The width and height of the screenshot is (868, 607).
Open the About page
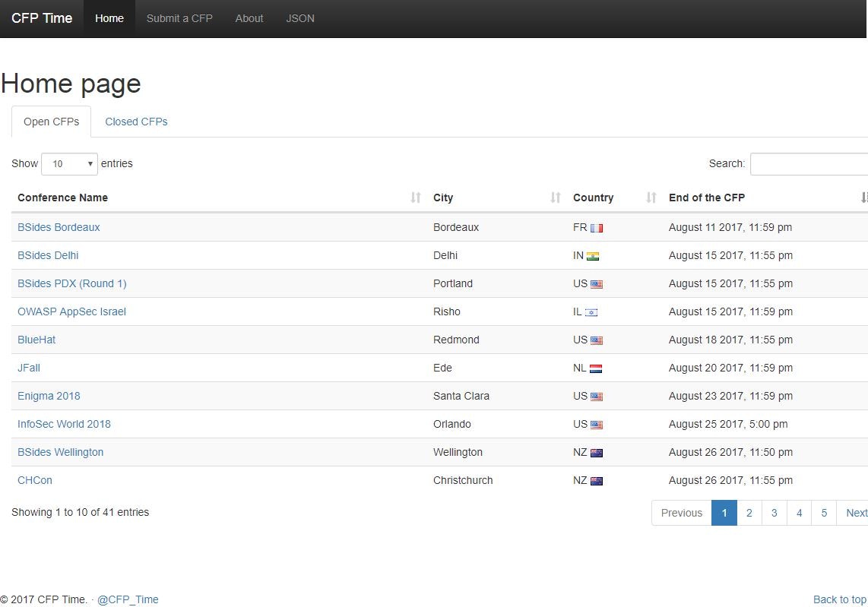[x=249, y=18]
